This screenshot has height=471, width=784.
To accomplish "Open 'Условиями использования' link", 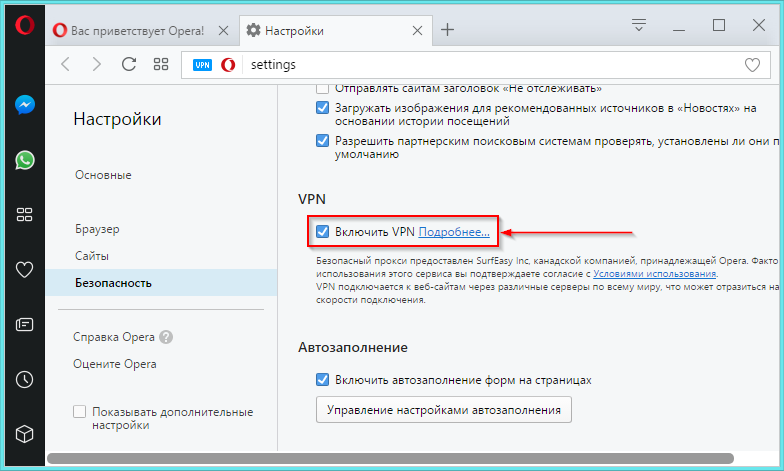I will [x=654, y=274].
